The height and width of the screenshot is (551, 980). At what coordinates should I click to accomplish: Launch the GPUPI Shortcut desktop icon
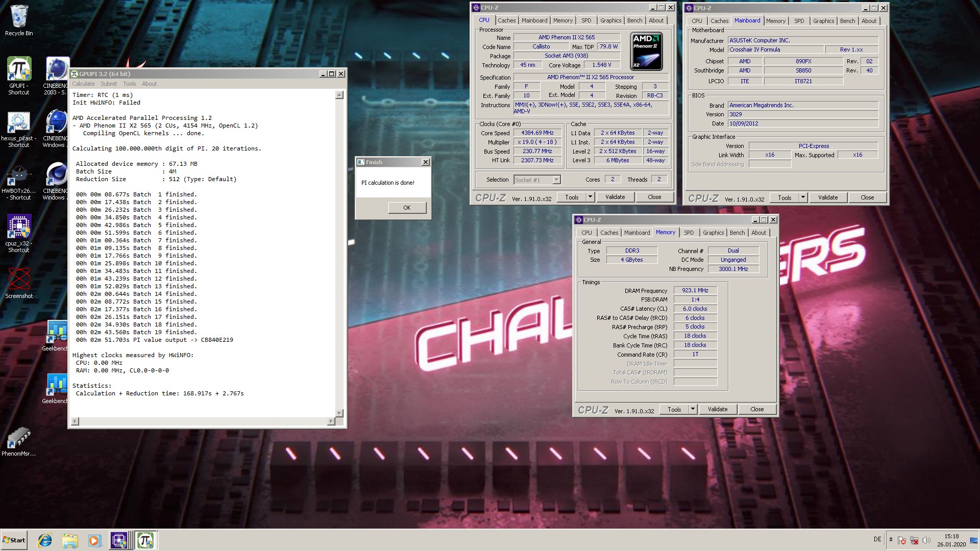click(19, 76)
